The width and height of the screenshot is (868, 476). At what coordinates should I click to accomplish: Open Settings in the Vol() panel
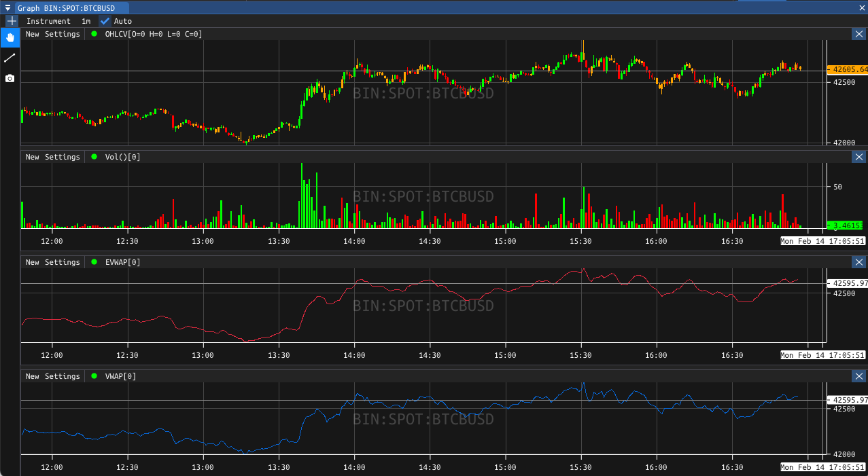click(x=63, y=157)
